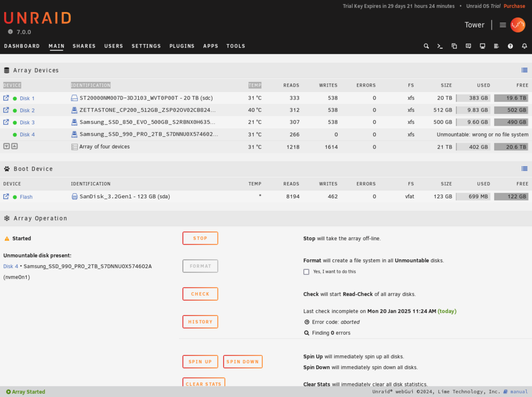The width and height of the screenshot is (532, 397).
Task: Toggle the Array Devices view list icon
Action: [x=525, y=70]
